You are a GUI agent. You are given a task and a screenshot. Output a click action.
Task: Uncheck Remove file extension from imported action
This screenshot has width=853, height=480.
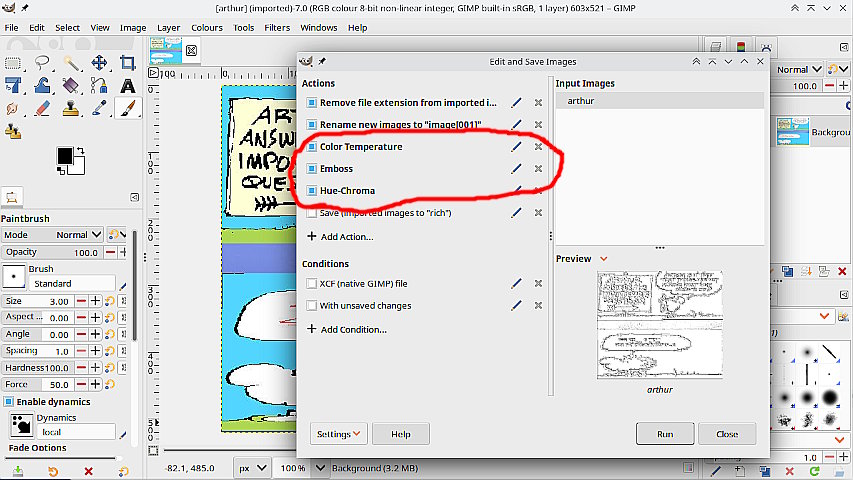coord(311,102)
